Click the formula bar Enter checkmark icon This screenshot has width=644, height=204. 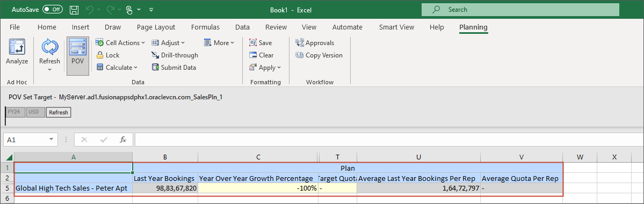[104, 140]
